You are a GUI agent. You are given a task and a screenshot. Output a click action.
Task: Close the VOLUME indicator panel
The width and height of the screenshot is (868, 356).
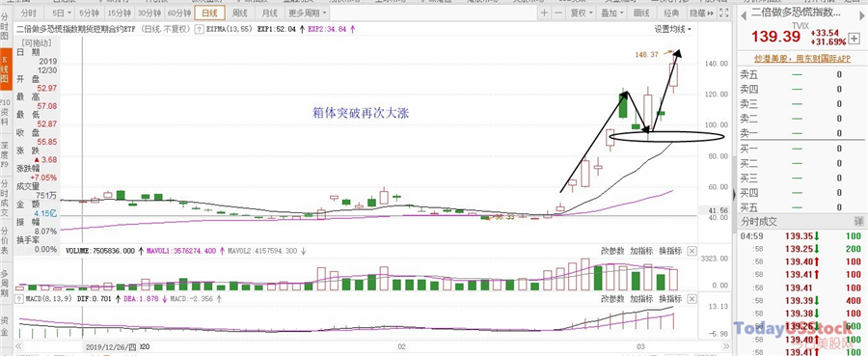click(x=692, y=251)
